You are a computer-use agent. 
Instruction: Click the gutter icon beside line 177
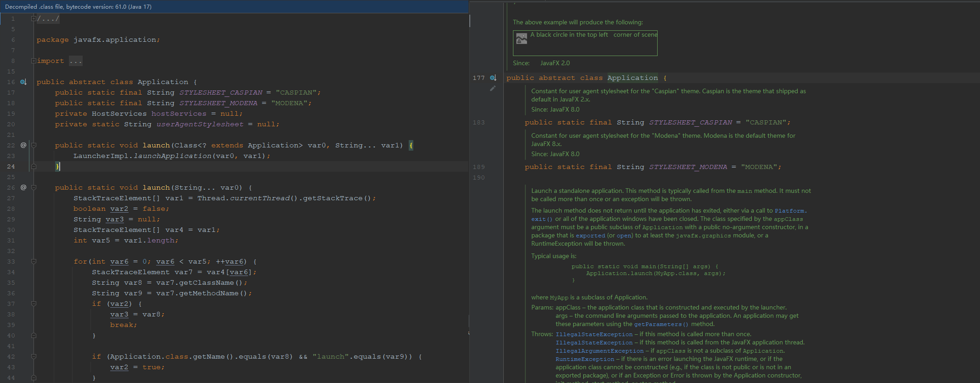coord(493,78)
